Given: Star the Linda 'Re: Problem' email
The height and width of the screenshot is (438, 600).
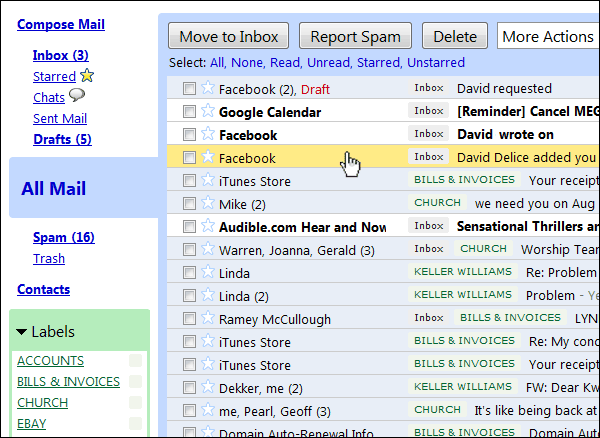Looking at the screenshot, I should pyautogui.click(x=208, y=272).
